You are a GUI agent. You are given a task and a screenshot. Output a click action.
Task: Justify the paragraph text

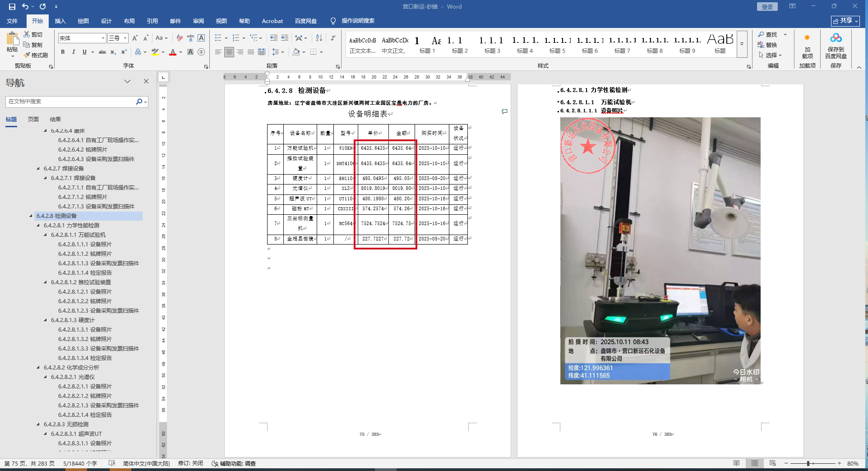pos(250,52)
